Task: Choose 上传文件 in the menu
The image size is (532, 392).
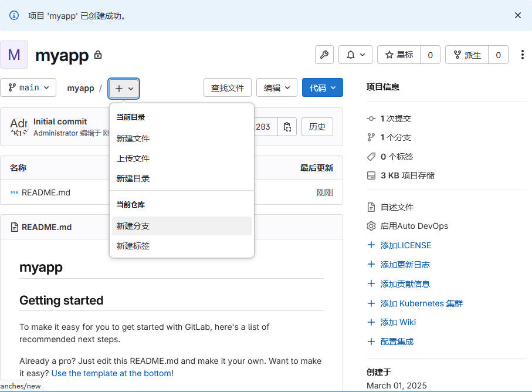Action: (133, 158)
